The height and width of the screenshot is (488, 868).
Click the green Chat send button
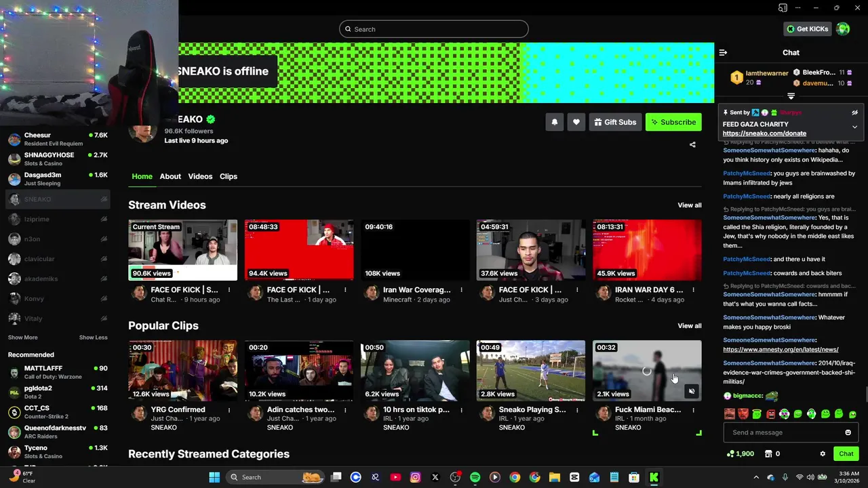click(846, 453)
